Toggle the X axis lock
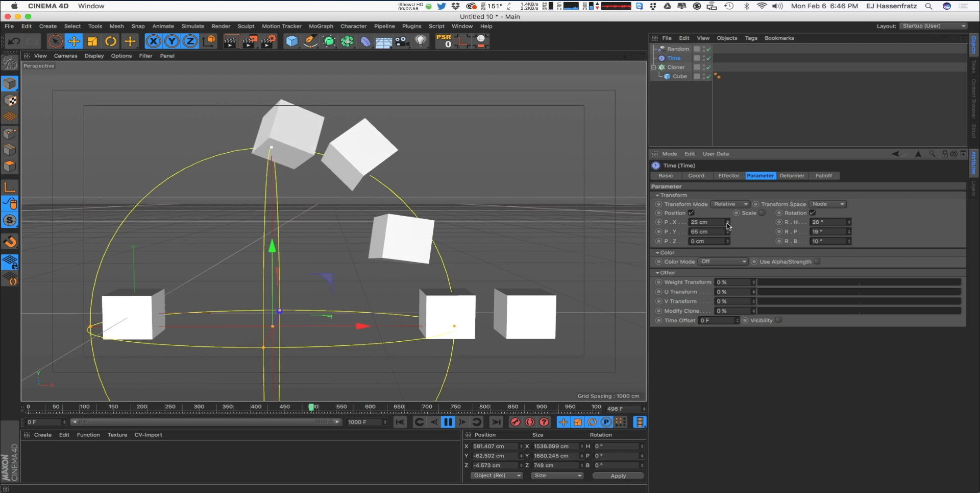This screenshot has width=980, height=493. pos(153,41)
